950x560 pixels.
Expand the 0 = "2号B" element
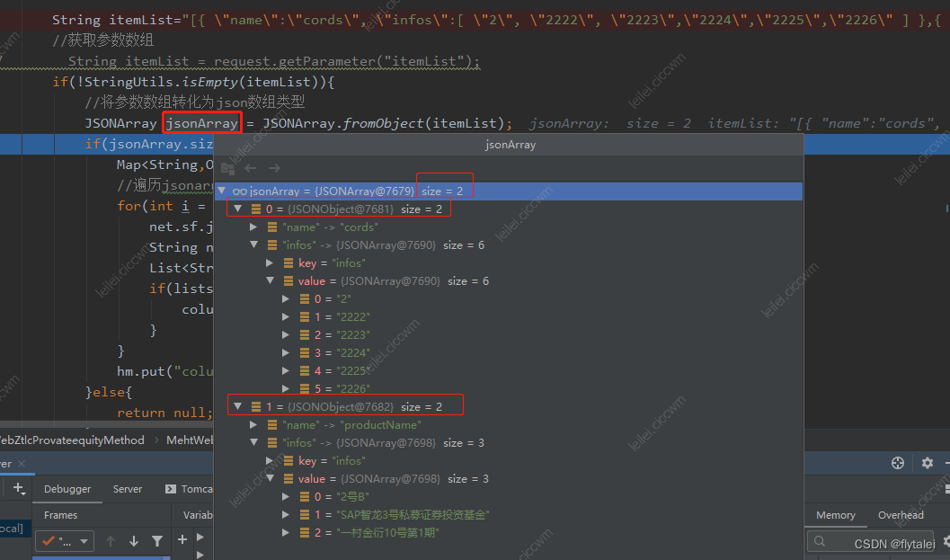[x=286, y=496]
